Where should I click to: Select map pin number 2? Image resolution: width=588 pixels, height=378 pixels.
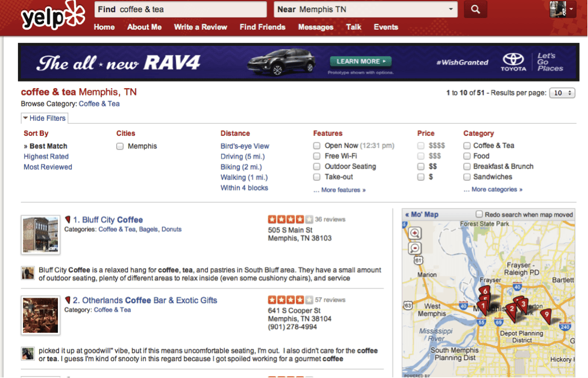[x=511, y=310]
